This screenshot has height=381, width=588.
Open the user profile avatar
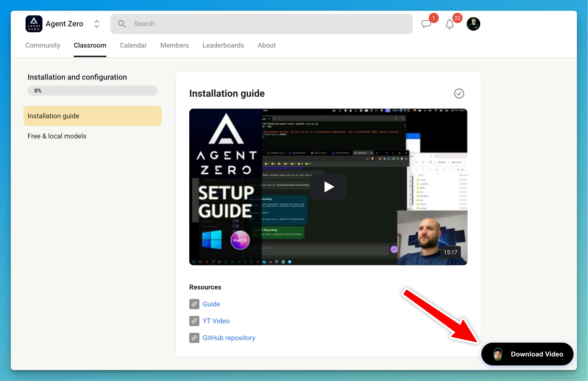(473, 24)
